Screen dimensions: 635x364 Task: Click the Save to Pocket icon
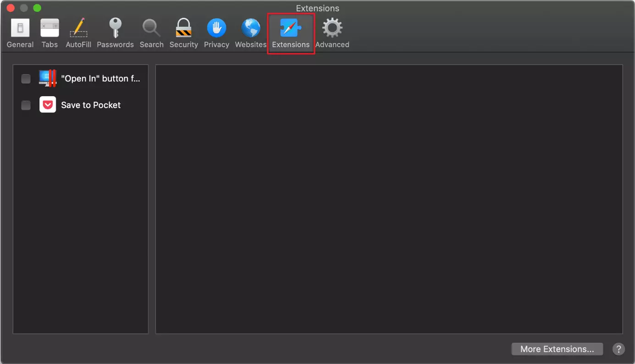48,104
